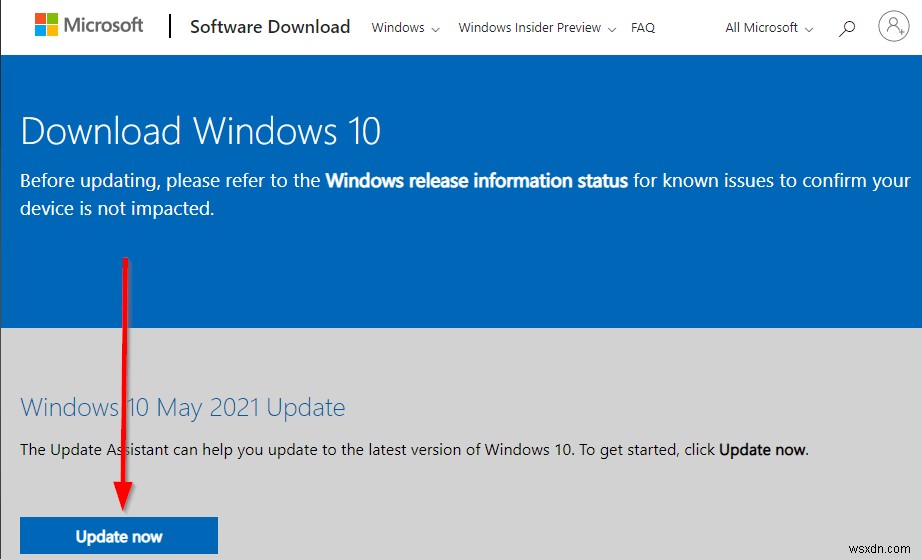The image size is (922, 559).
Task: Click the Microsoft four-square logo
Action: point(46,26)
